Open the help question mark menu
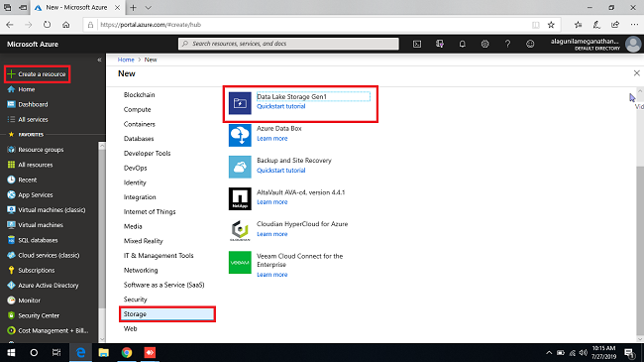This screenshot has width=644, height=362. 507,44
